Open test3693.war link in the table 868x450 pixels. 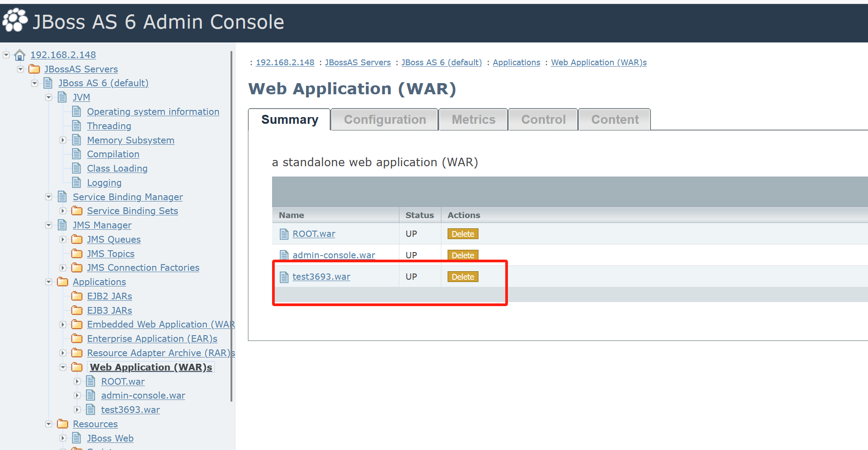[321, 277]
